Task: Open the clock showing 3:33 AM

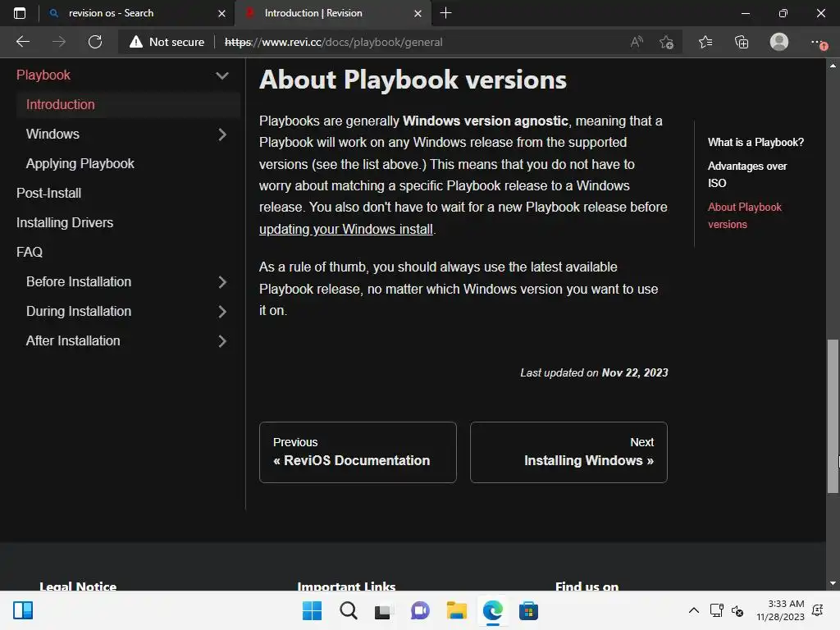Action: click(781, 610)
